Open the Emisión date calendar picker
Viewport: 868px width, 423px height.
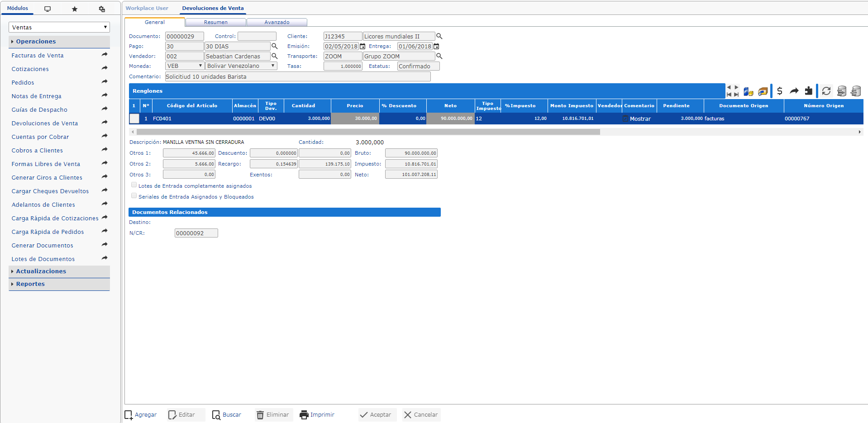click(x=362, y=46)
